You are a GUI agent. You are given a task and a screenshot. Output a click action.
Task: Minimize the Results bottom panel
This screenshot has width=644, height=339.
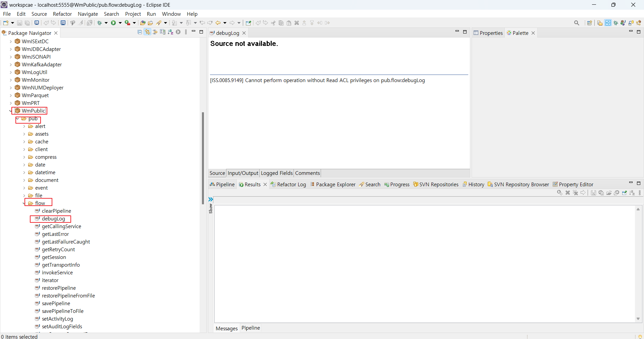(x=631, y=183)
